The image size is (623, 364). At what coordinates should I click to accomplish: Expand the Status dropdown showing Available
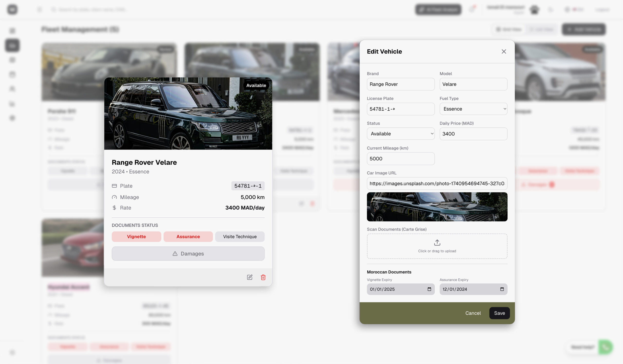point(401,133)
